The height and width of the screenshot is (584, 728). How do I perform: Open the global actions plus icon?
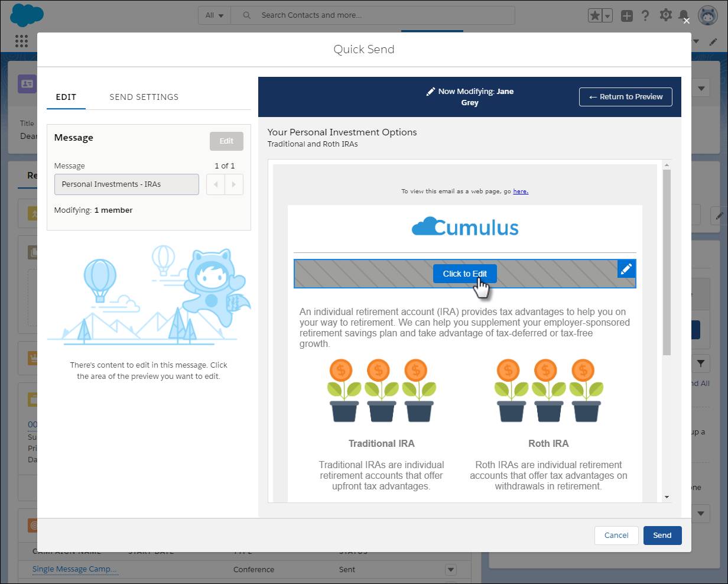coord(627,16)
